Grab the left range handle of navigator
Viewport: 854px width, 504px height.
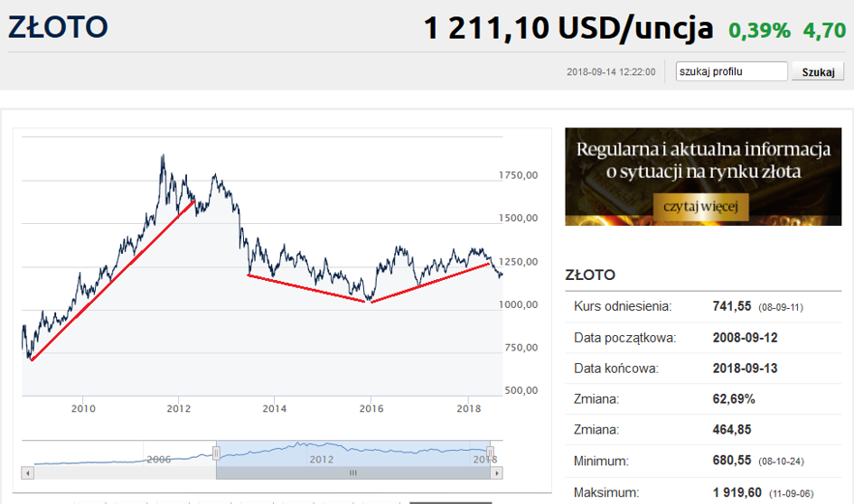(216, 453)
